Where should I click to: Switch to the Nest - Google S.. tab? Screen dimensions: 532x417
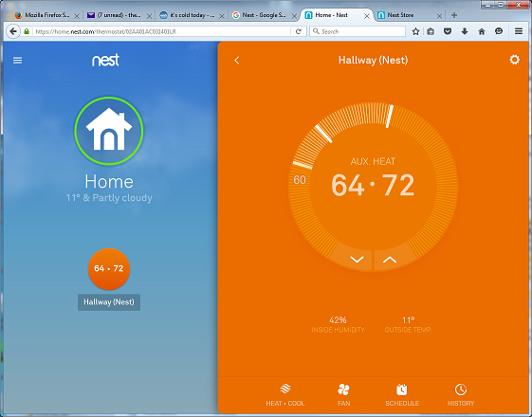264,15
